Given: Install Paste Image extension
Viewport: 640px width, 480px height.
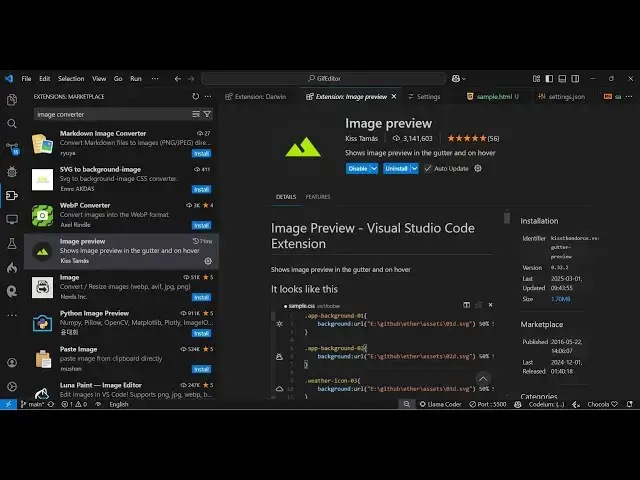Looking at the screenshot, I should (202, 369).
